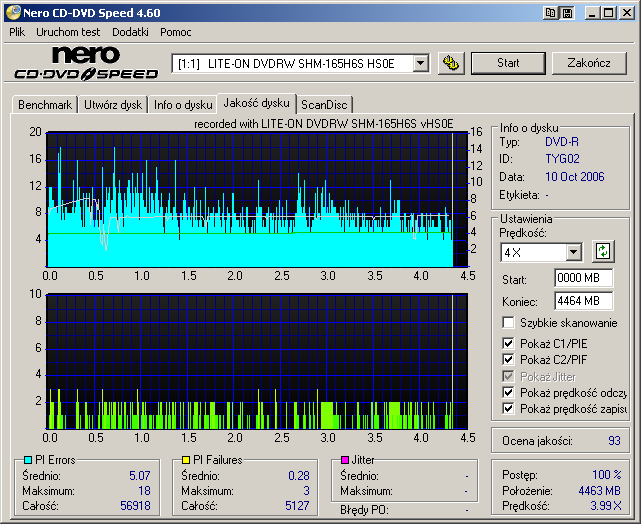The image size is (641, 524).
Task: Click the disc type value DVD-R
Action: [x=562, y=142]
